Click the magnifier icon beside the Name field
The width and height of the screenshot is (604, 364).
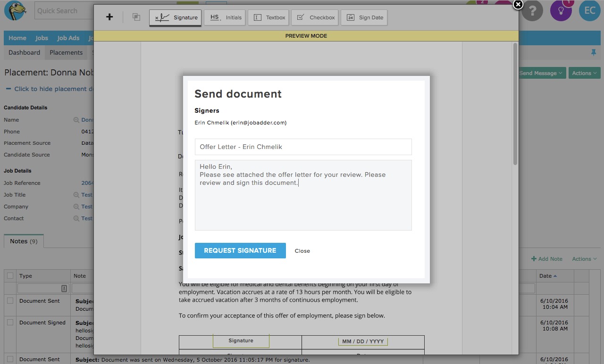tap(76, 120)
